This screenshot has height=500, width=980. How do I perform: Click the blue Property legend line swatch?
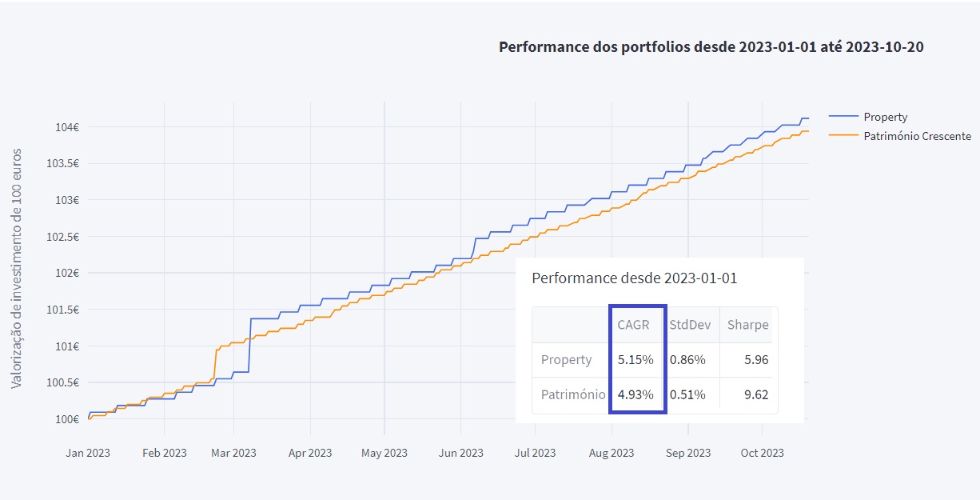(843, 117)
